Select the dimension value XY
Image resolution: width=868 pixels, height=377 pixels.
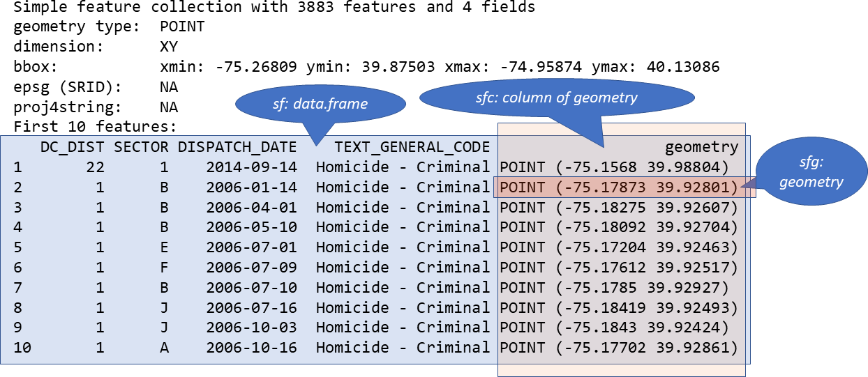(x=168, y=47)
